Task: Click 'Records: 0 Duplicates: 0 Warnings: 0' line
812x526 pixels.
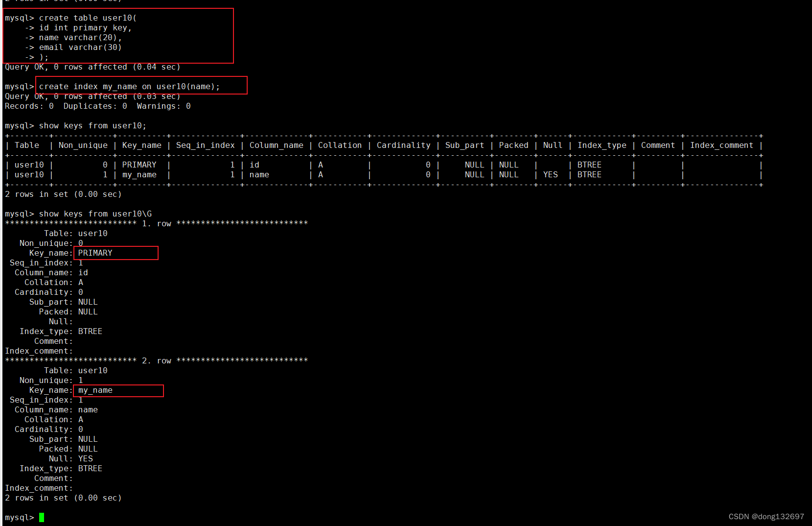Action: [x=98, y=106]
